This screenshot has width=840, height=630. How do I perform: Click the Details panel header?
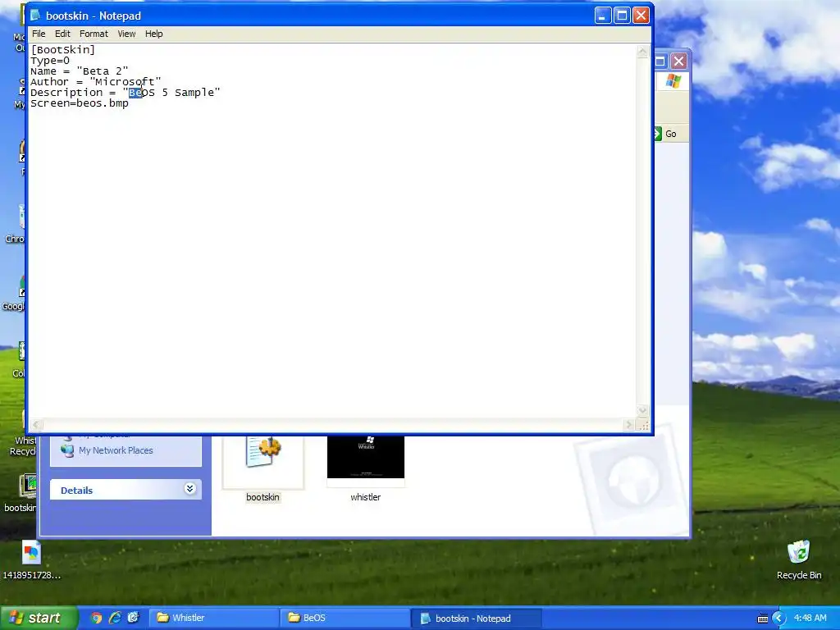click(126, 490)
